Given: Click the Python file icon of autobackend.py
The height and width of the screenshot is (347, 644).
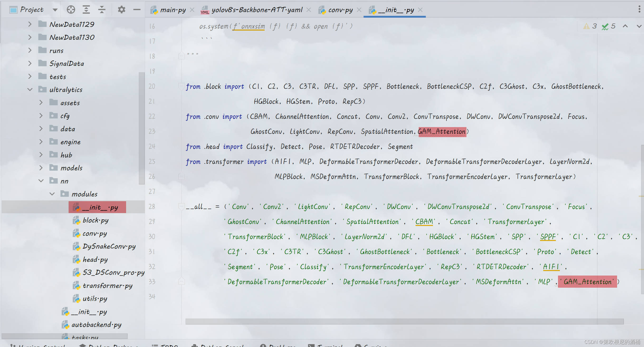Looking at the screenshot, I should (x=65, y=325).
